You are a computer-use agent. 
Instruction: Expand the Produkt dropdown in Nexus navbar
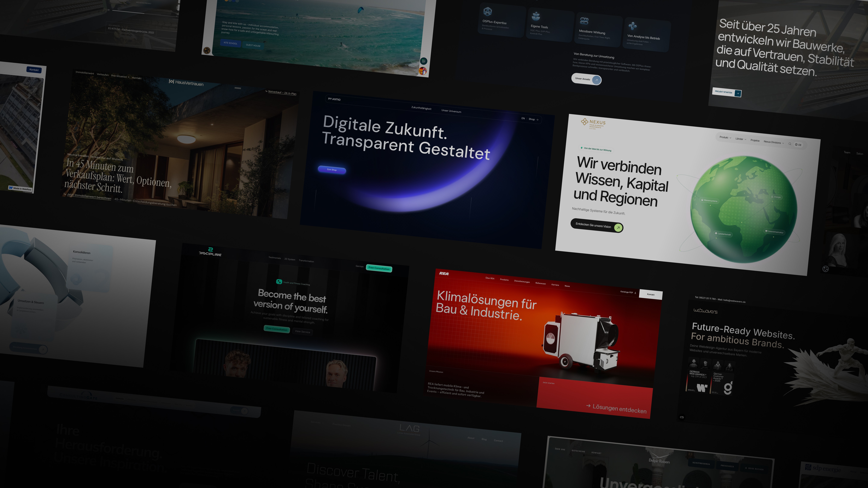[x=725, y=137]
